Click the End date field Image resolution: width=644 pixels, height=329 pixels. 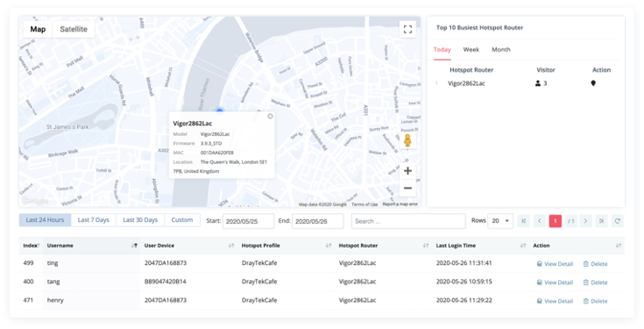(x=317, y=221)
